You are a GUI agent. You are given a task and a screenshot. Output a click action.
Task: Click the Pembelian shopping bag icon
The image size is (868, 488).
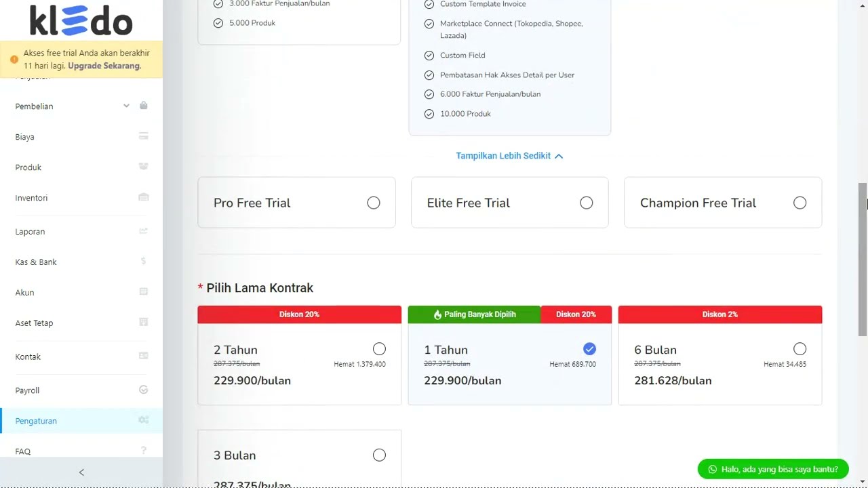pos(143,106)
